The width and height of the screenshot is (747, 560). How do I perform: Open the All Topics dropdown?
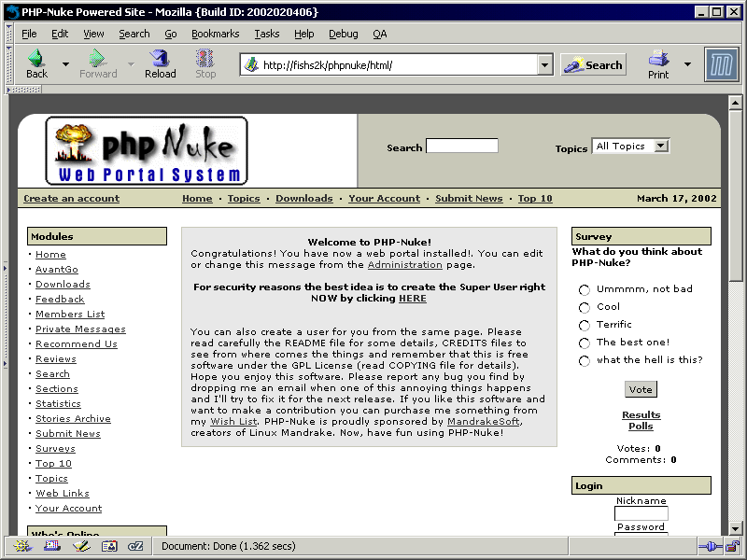[x=630, y=146]
